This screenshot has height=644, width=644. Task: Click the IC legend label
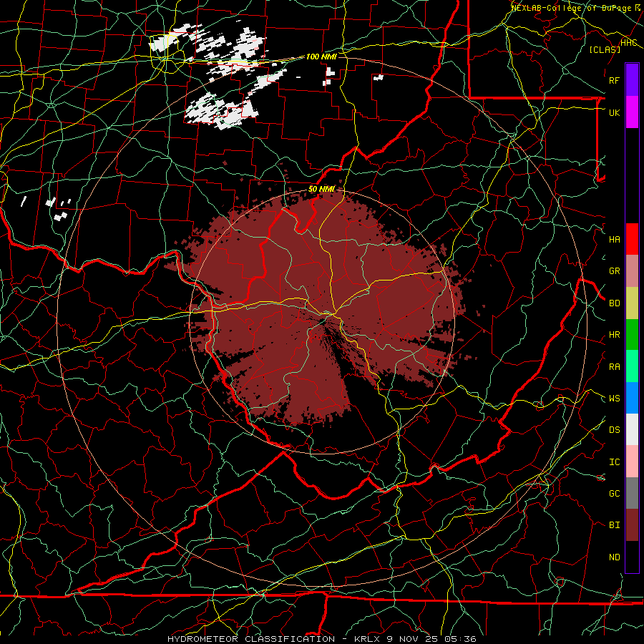pyautogui.click(x=615, y=462)
